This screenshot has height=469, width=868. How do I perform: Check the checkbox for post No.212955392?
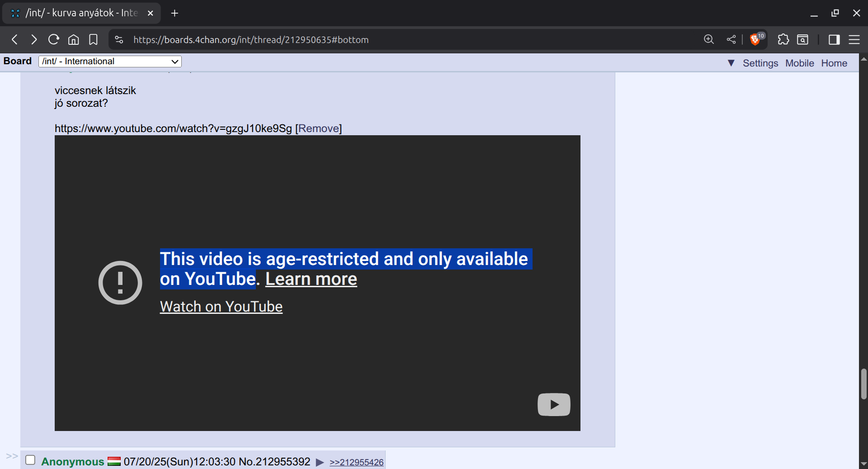pos(30,460)
